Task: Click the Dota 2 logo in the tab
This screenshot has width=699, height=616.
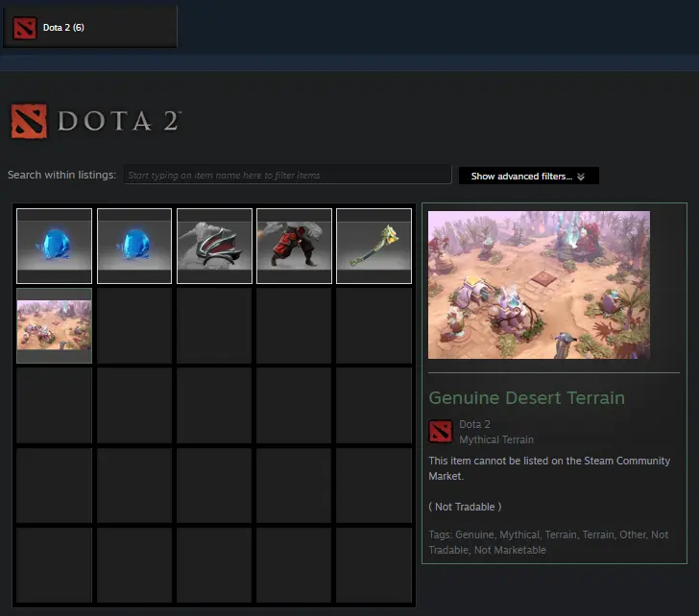Action: [x=25, y=28]
